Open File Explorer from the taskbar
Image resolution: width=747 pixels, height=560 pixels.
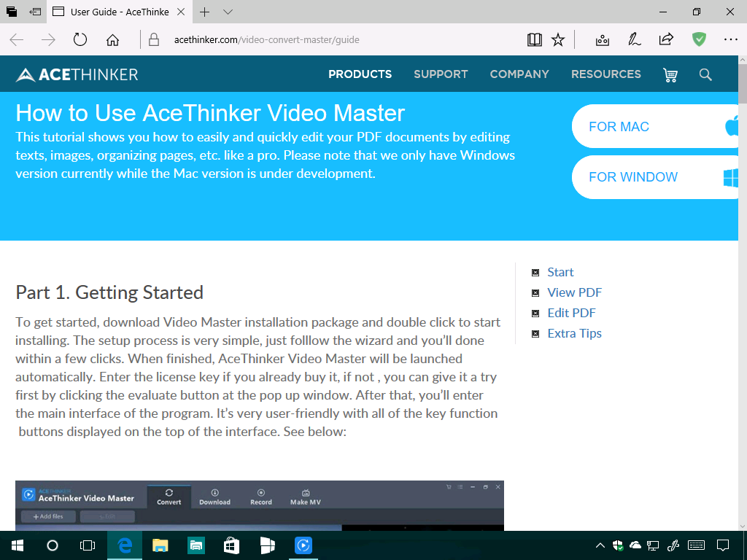[160, 545]
